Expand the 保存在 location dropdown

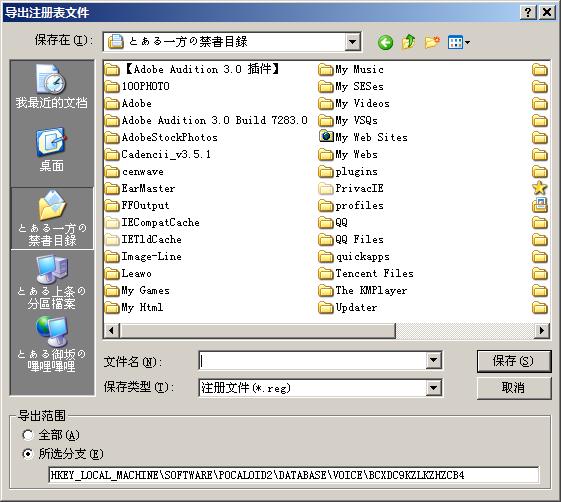point(352,42)
